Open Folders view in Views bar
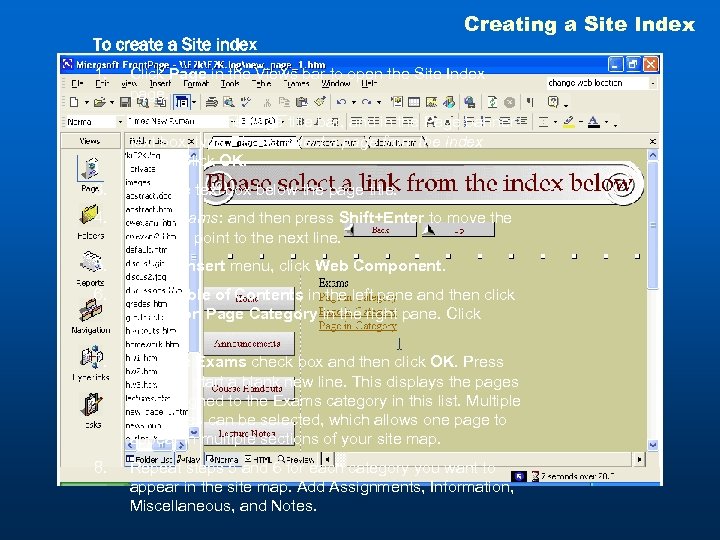 click(90, 222)
